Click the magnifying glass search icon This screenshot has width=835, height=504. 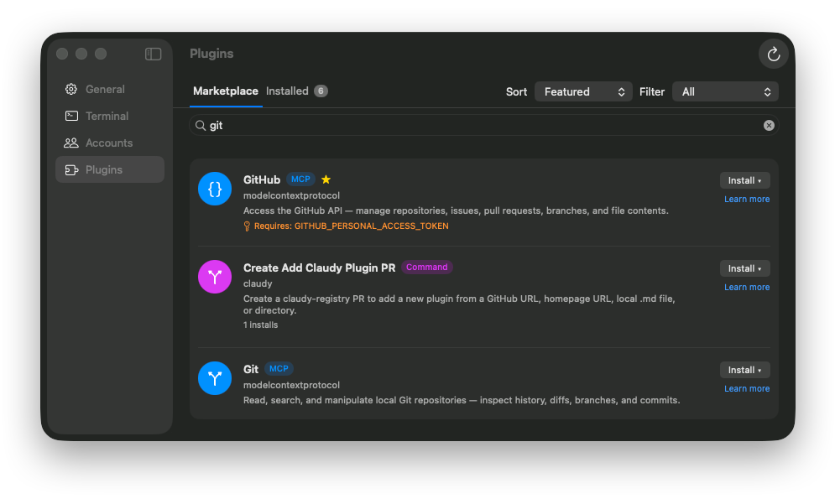pyautogui.click(x=201, y=125)
